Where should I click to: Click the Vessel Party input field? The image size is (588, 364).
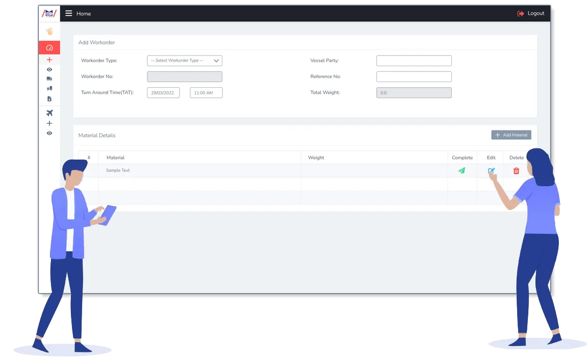(x=414, y=61)
